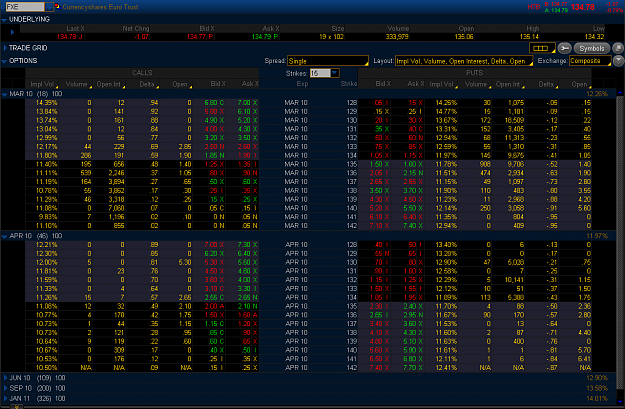Click MAR 10 128 call ask 7.00 X
625x409 pixels.
click(247, 103)
